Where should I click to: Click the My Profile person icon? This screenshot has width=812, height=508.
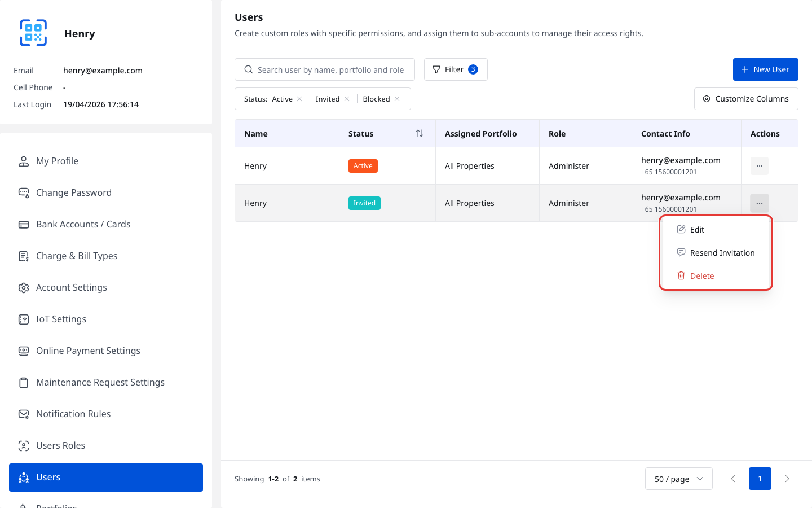coord(24,161)
